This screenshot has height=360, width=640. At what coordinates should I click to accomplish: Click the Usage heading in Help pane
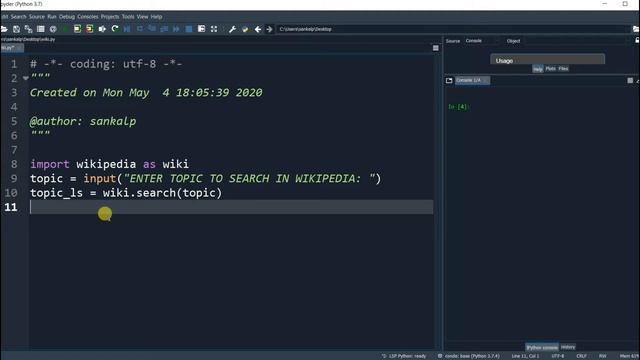504,60
